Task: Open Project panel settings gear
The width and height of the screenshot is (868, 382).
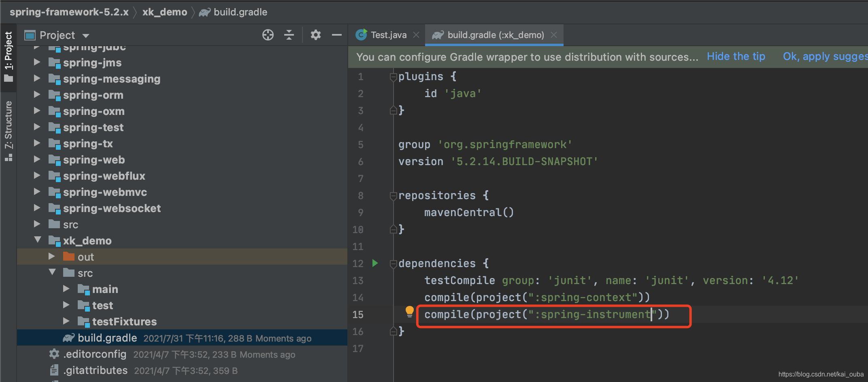Action: point(315,35)
